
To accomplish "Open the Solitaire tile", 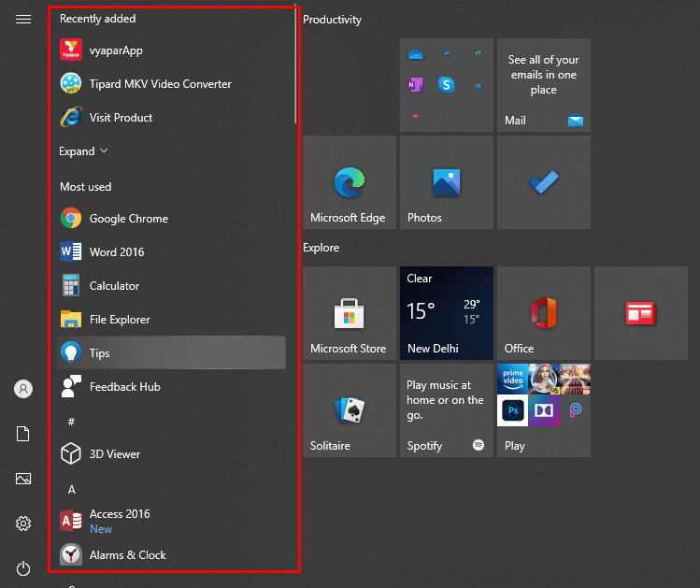I will coord(350,410).
